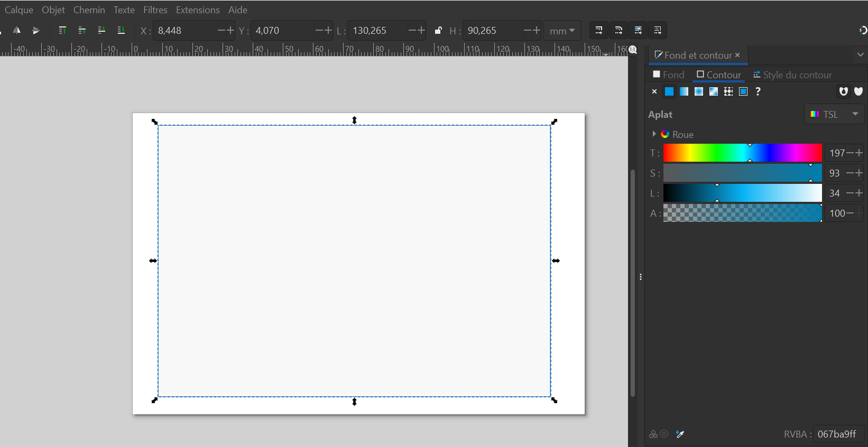This screenshot has width=868, height=447.
Task: Pick color with the eyedropper icon
Action: [680, 434]
